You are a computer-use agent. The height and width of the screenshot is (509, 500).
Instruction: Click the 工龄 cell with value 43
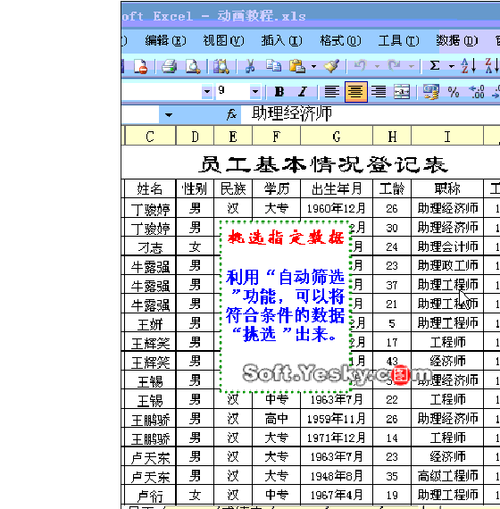[392, 361]
